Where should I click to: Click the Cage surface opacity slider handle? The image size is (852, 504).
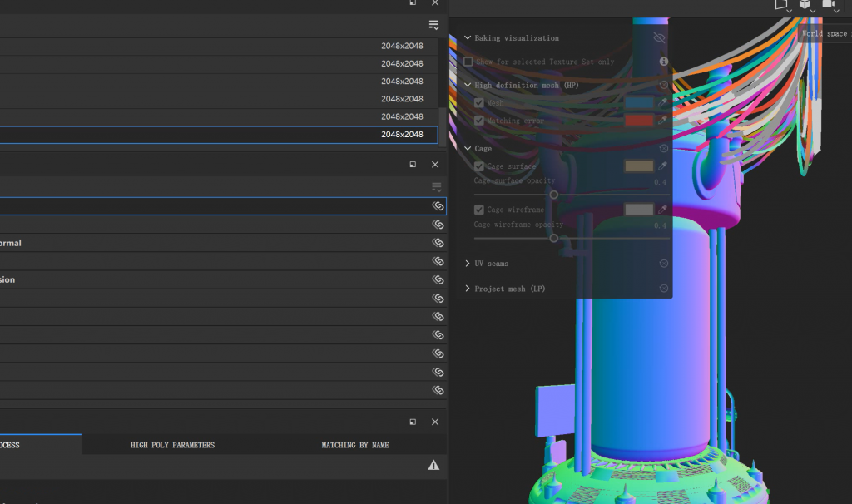[x=554, y=195]
